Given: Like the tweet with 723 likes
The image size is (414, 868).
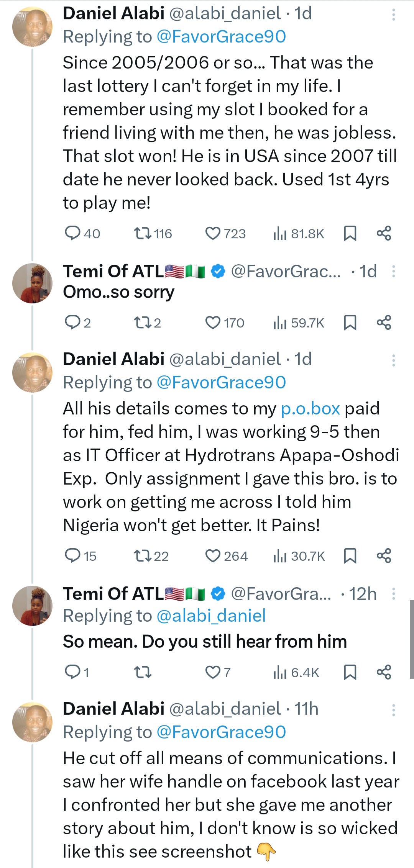Looking at the screenshot, I should [213, 233].
